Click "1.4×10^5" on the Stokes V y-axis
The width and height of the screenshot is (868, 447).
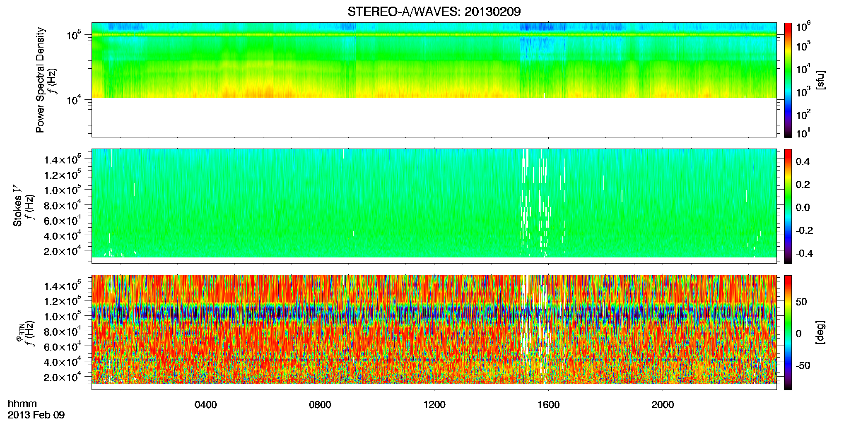[x=63, y=160]
